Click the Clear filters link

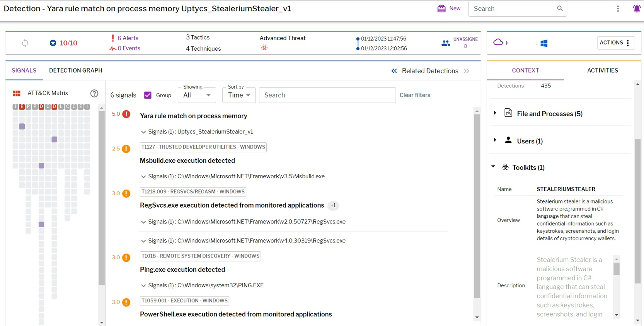[415, 95]
